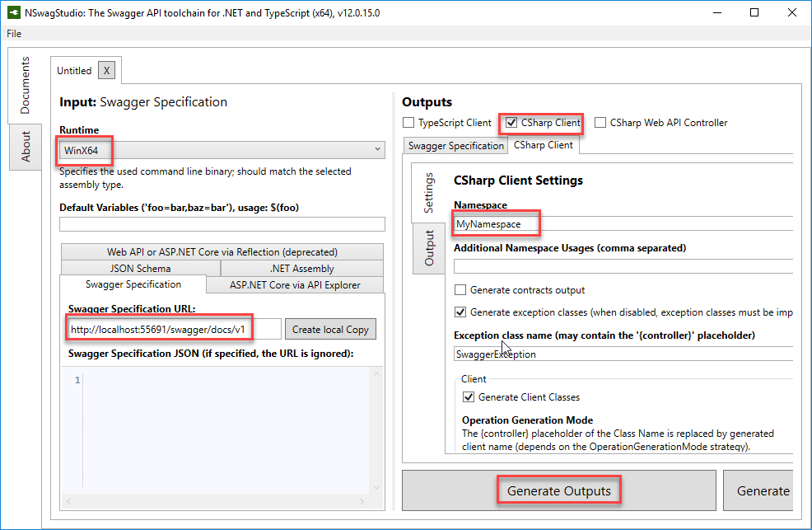
Task: Select the JSON Schema input tab
Action: tap(140, 268)
